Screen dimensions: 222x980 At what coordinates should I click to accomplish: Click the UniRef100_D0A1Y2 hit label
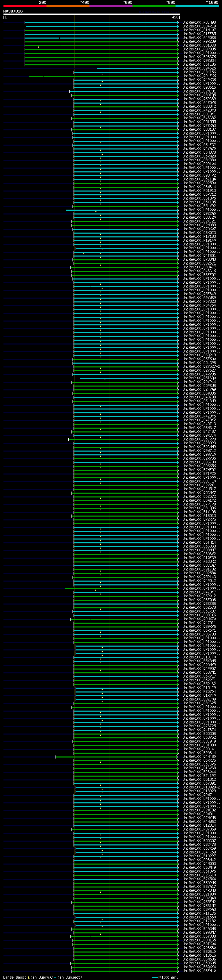pyautogui.click(x=199, y=500)
